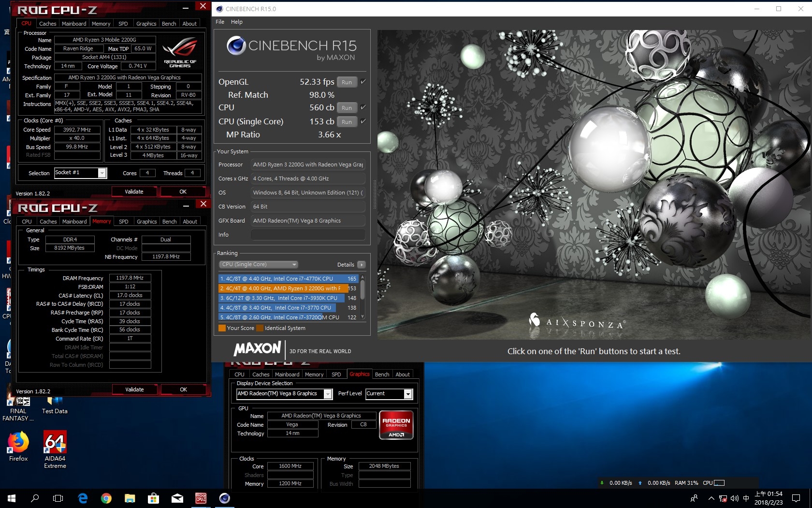Select the Test Data desktop folder
The height and width of the screenshot is (508, 812).
[x=55, y=405]
